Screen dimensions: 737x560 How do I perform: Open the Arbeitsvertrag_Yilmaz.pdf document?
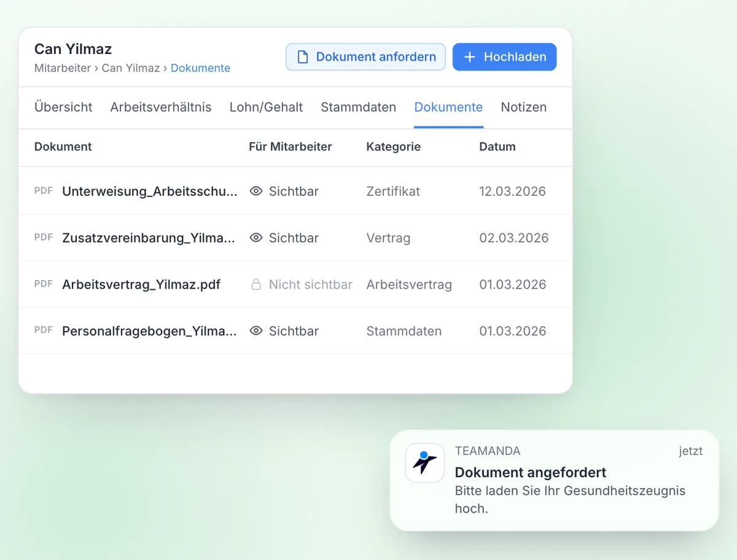[141, 285]
